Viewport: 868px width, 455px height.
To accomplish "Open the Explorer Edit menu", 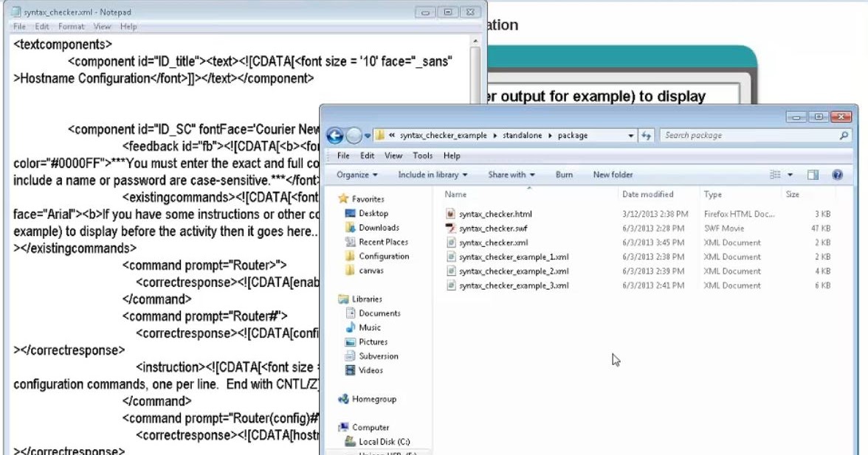I will pyautogui.click(x=367, y=156).
